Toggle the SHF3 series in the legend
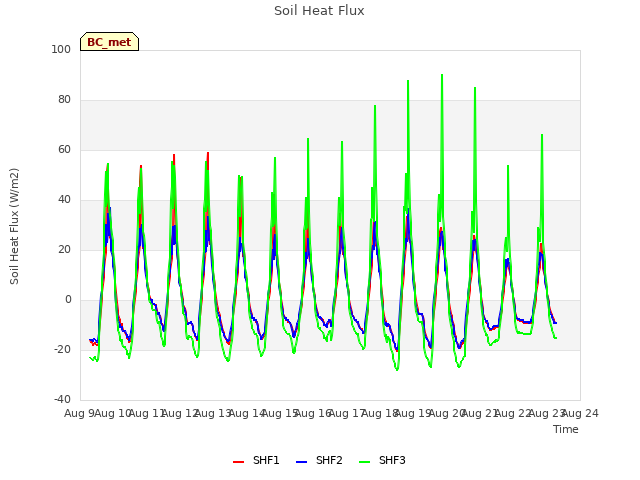The image size is (640, 480). [x=382, y=460]
